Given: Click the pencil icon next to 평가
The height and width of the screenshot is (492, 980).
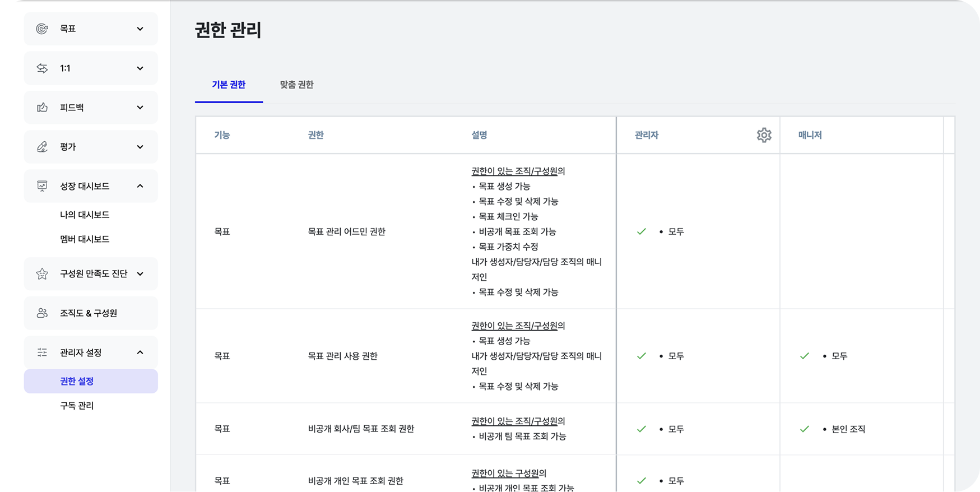Looking at the screenshot, I should pos(42,147).
